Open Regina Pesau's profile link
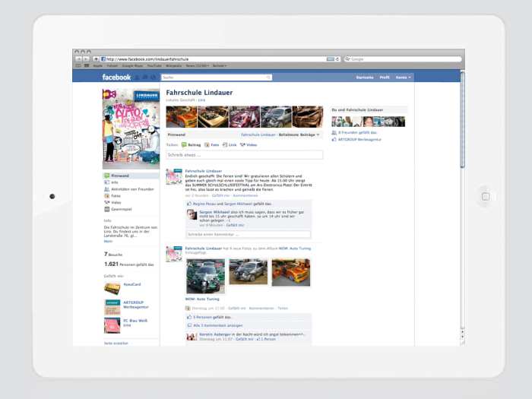This screenshot has height=399, width=532. point(204,204)
